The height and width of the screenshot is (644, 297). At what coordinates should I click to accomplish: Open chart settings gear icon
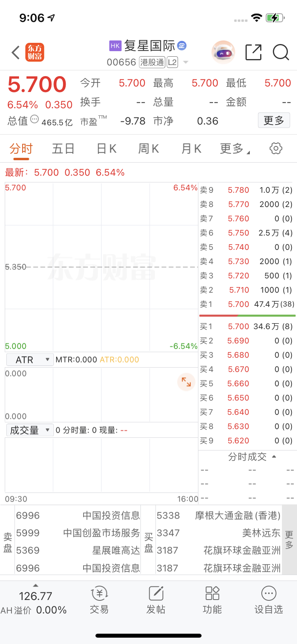276,148
